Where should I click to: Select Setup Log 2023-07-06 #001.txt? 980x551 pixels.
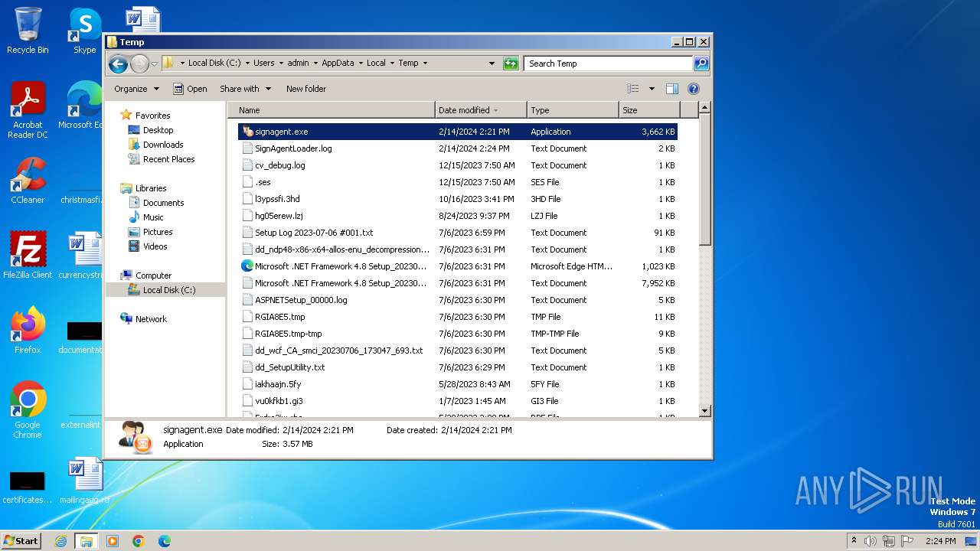coord(314,233)
